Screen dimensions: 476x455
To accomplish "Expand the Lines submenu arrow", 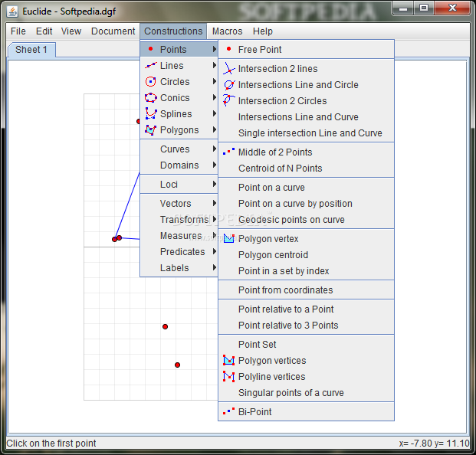I will click(x=215, y=65).
